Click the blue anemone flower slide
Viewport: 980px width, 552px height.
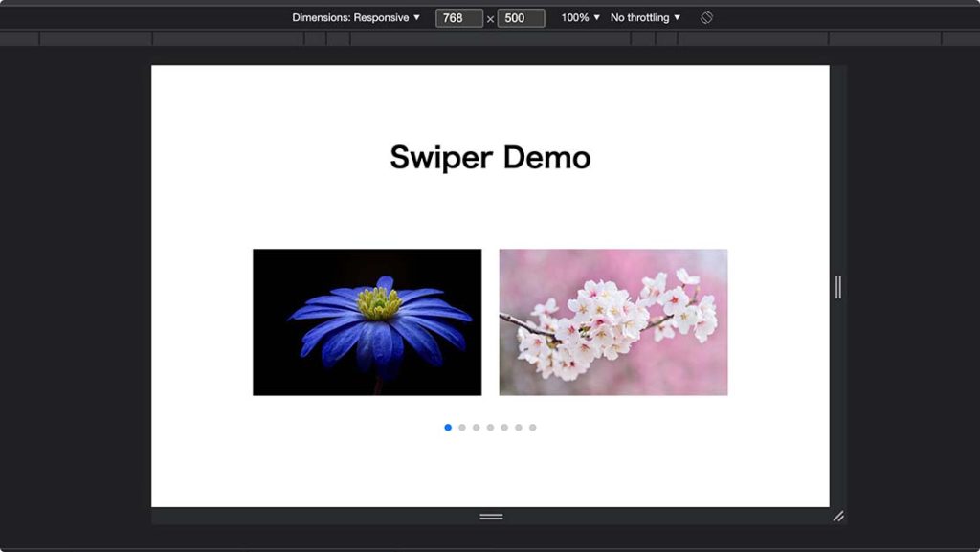point(365,321)
